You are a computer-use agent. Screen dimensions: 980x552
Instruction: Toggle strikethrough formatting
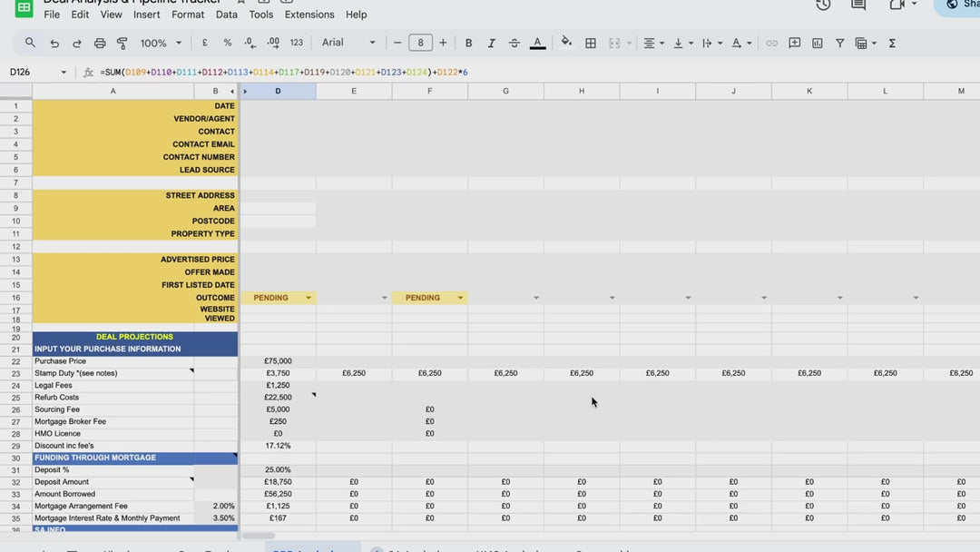(514, 43)
